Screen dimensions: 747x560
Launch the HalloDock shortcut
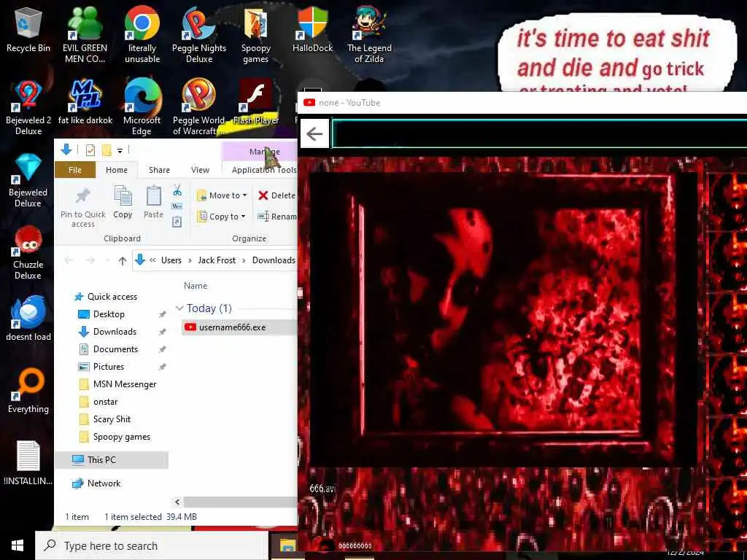(x=312, y=29)
